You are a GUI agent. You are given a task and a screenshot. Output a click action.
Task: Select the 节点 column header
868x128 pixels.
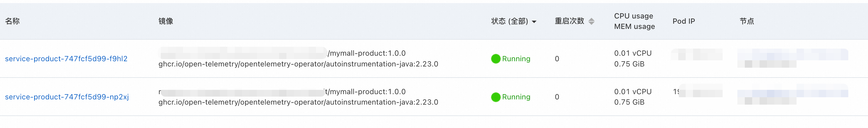click(x=747, y=21)
